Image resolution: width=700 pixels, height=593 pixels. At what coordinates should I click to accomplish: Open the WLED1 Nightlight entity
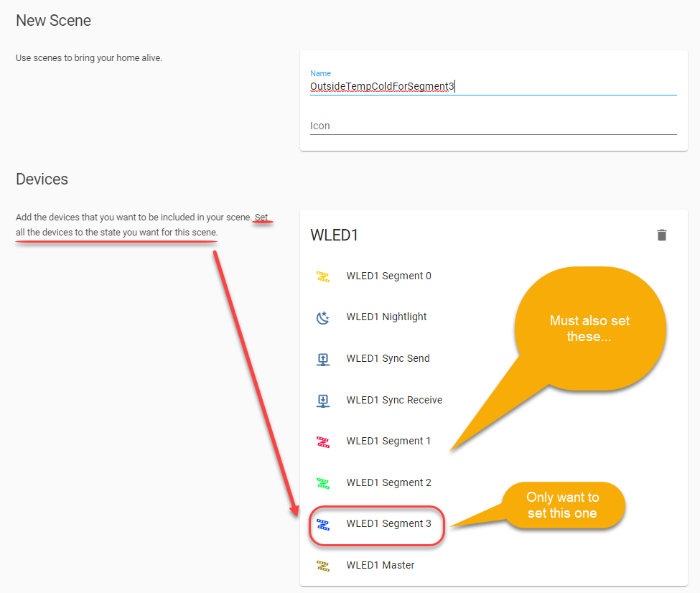(386, 317)
